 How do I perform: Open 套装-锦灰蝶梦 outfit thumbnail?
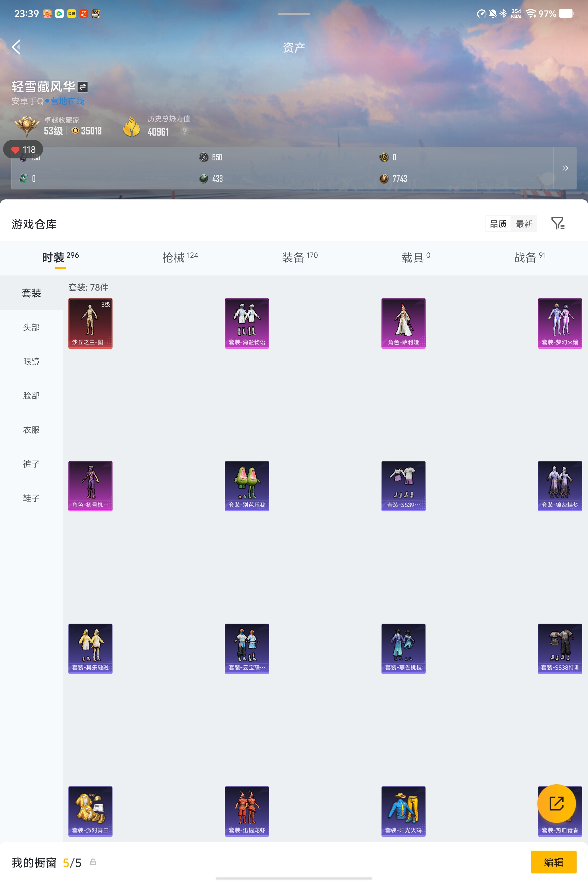[560, 486]
